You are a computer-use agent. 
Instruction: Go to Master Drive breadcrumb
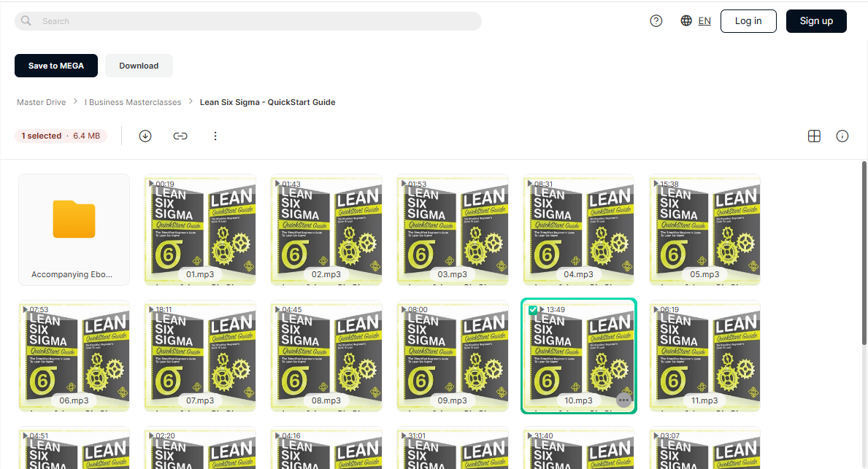(x=42, y=102)
